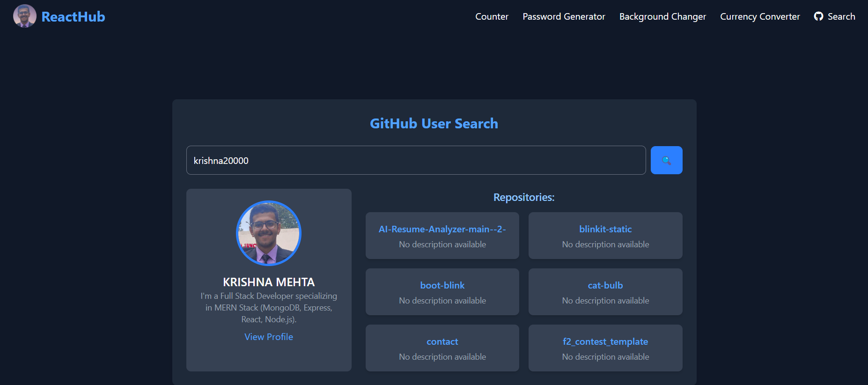Viewport: 868px width, 385px height.
Task: Click the ReactHub avatar logo image
Action: (x=25, y=16)
